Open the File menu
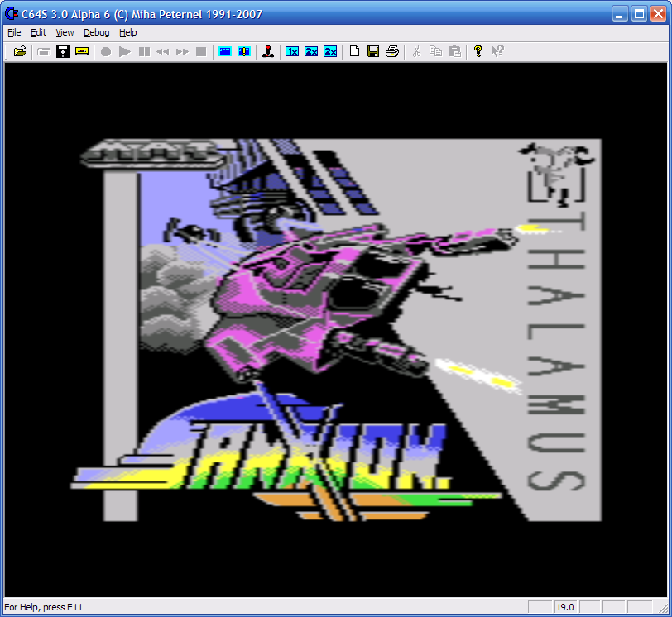This screenshot has height=617, width=672. 14,32
